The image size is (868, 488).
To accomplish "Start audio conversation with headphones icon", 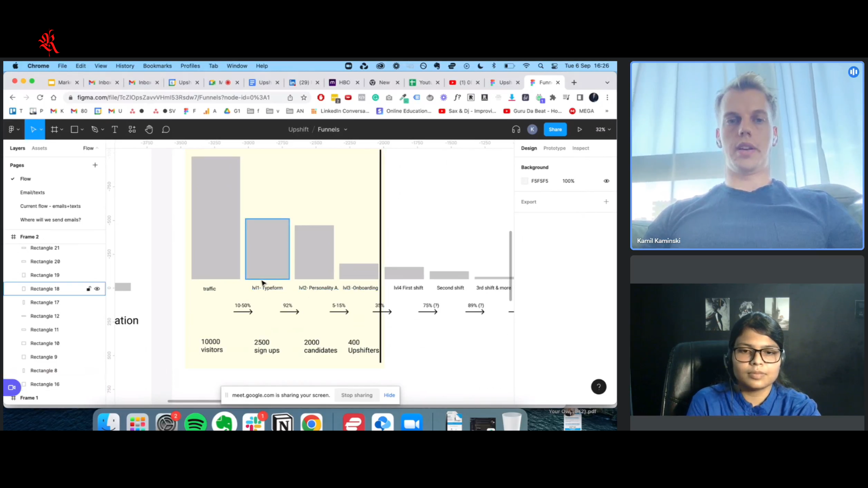I will click(516, 130).
